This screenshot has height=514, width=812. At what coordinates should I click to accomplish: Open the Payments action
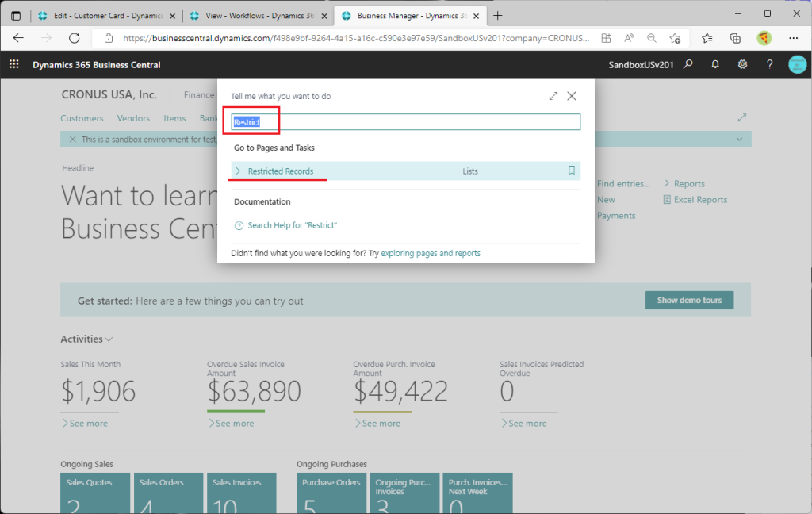click(x=616, y=216)
